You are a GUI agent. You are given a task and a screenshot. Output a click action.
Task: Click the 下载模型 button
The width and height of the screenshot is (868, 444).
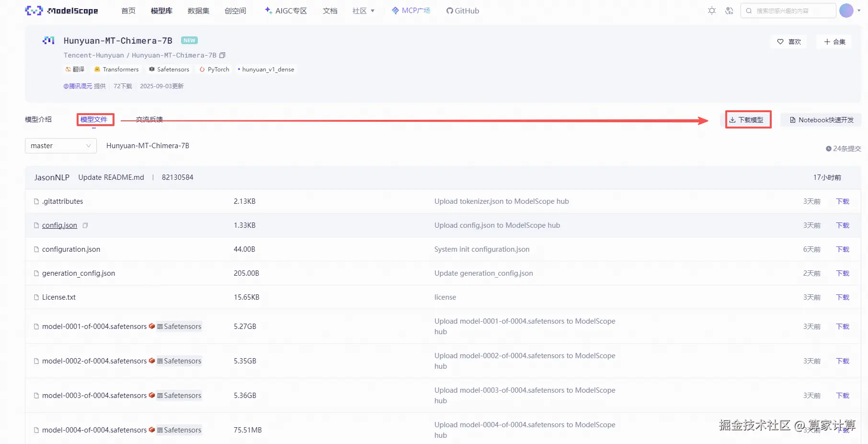click(x=746, y=120)
